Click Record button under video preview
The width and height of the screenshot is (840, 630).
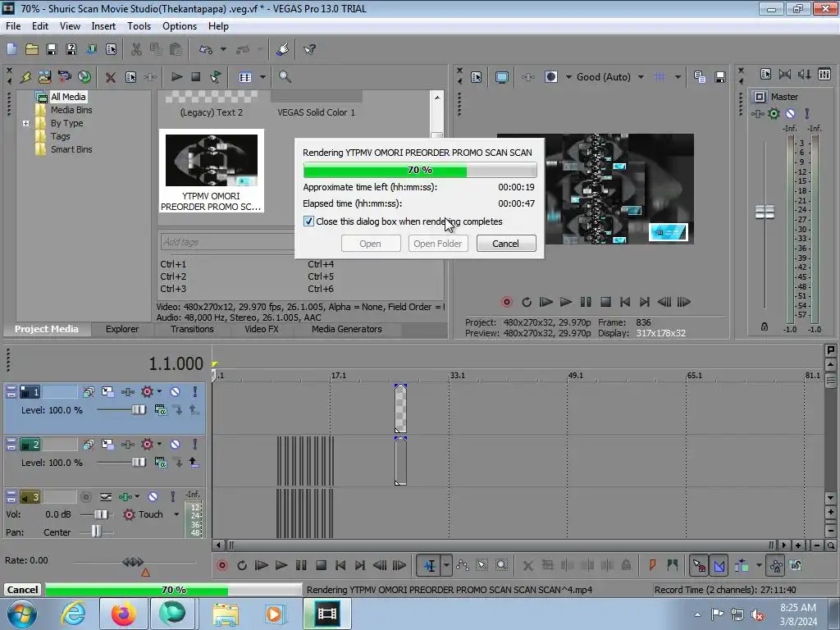506,302
